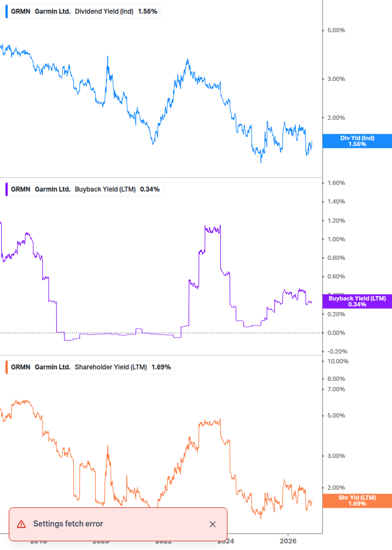Viewport: 392px width, 550px height.
Task: Click the 0.34% value in Buyback Yield legend
Action: click(150, 189)
